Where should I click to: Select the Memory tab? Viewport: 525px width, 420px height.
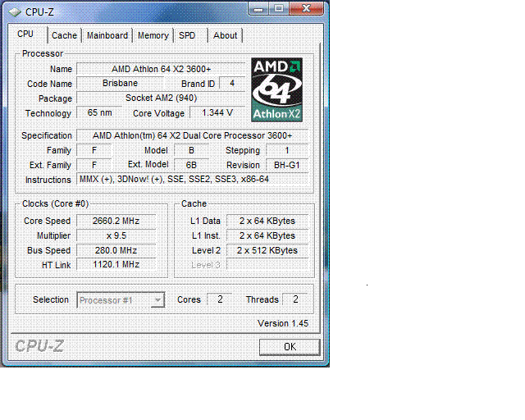coord(153,35)
